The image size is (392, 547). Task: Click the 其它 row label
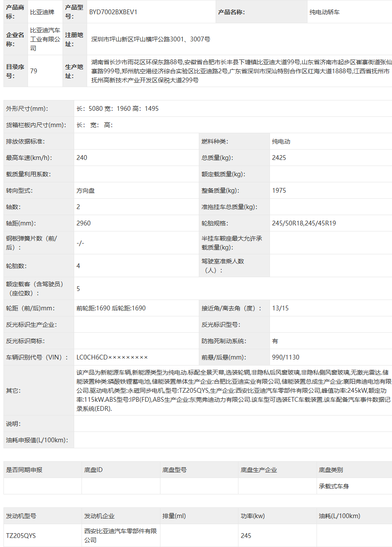(13, 391)
